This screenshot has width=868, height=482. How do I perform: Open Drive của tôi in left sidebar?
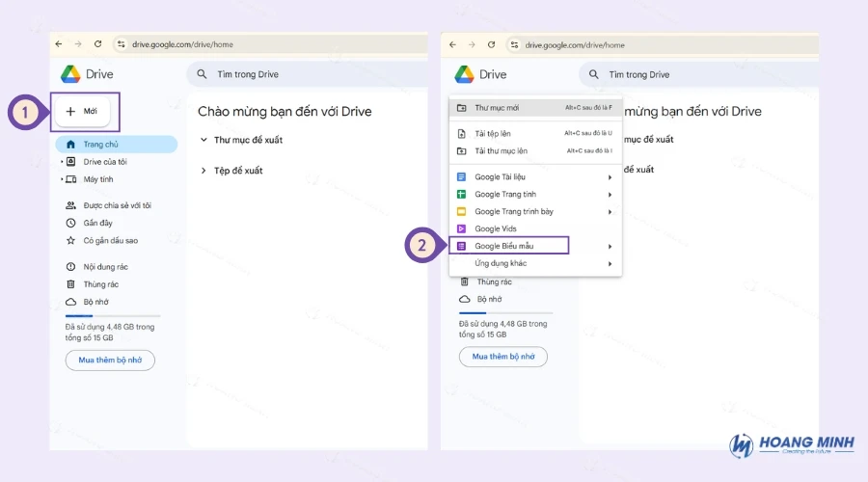pyautogui.click(x=105, y=162)
